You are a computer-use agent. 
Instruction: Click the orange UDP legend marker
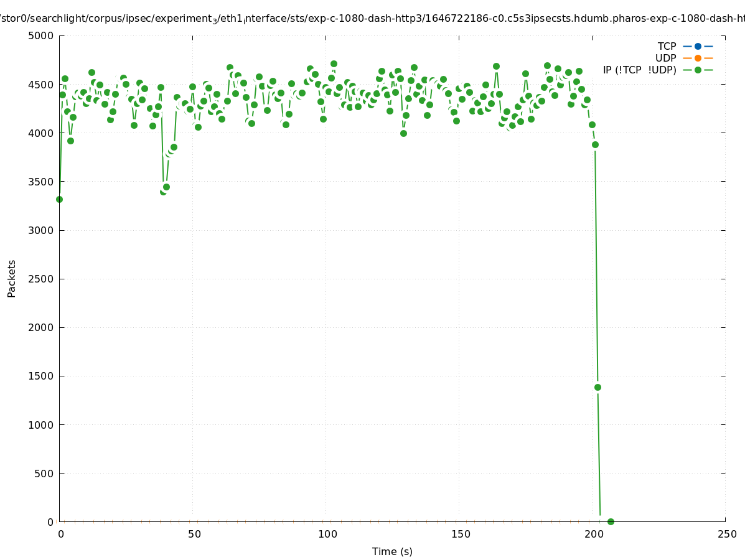click(x=698, y=58)
